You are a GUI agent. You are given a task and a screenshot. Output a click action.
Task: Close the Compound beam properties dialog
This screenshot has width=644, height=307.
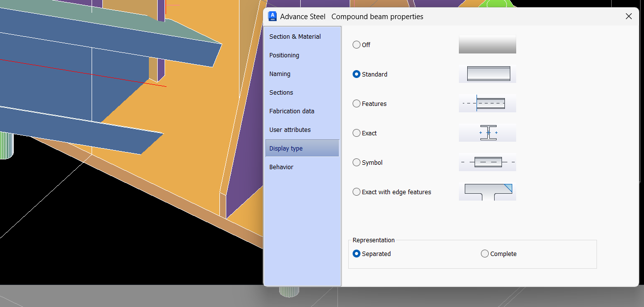(628, 16)
